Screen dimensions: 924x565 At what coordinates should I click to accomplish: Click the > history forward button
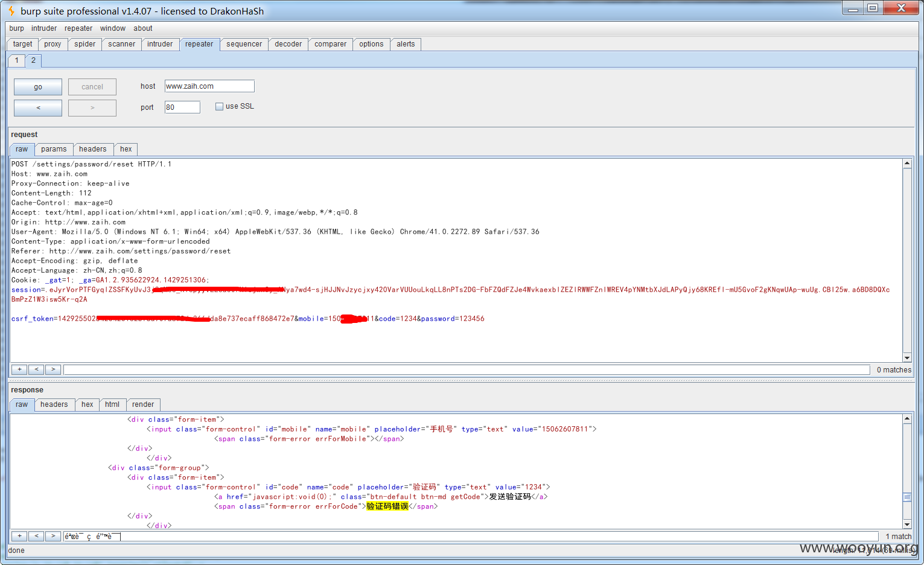point(92,108)
